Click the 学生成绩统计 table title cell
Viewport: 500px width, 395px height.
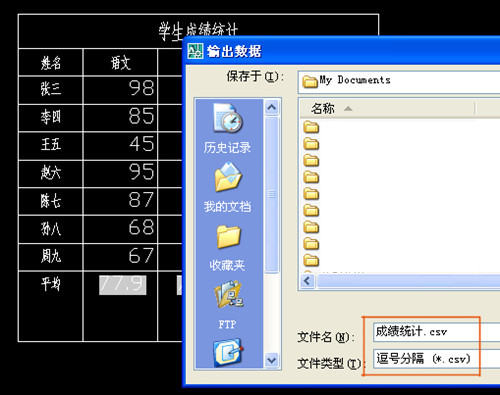[199, 31]
